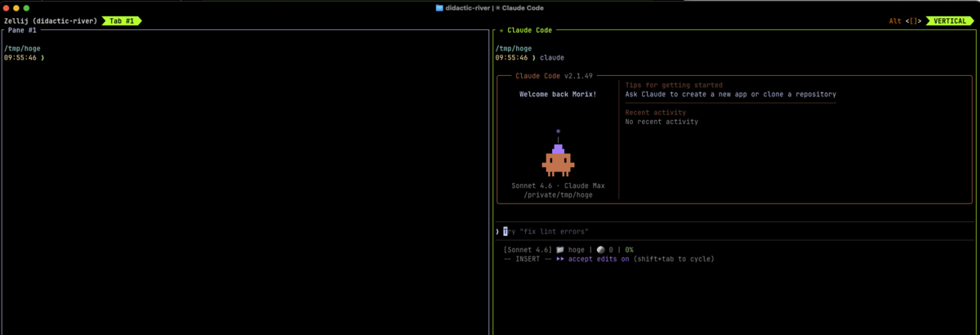Click Zellij (didactic-river) session name
This screenshot has height=335, width=980.
pyautogui.click(x=50, y=20)
